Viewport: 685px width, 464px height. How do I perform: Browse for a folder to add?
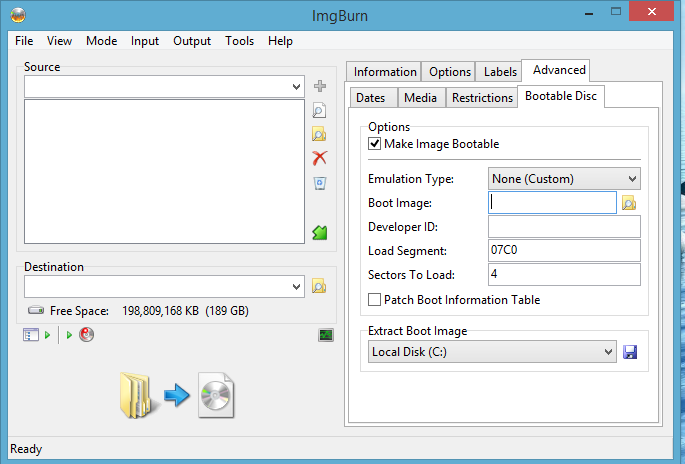319,134
